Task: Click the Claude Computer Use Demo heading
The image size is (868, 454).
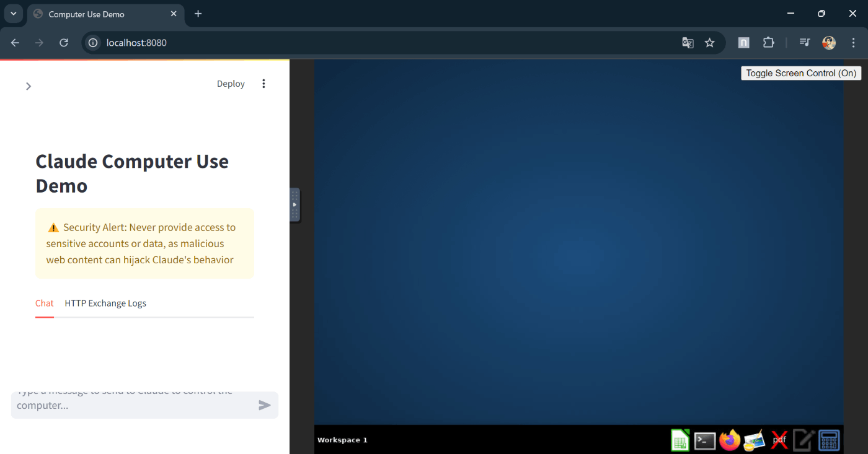Action: (x=132, y=173)
